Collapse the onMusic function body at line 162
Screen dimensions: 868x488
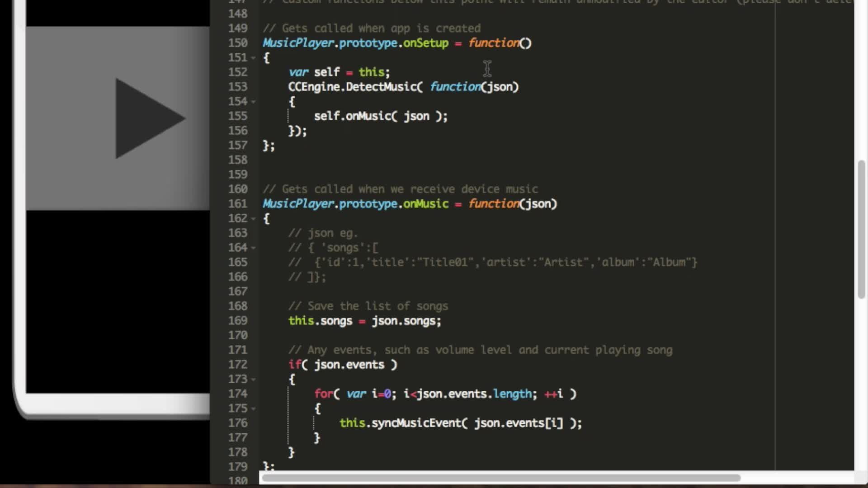click(x=253, y=218)
